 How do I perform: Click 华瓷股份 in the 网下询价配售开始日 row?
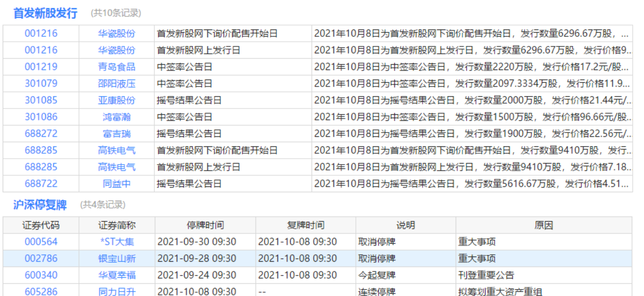117,34
